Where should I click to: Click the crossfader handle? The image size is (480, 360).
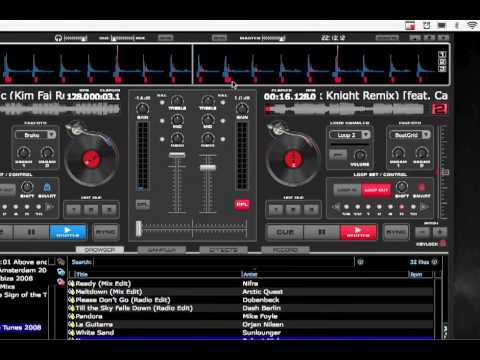[x=139, y=229]
